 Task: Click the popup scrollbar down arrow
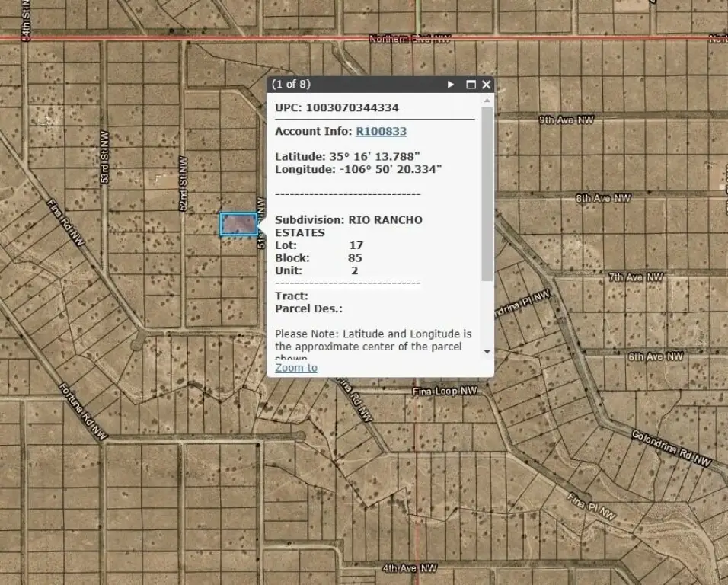487,352
